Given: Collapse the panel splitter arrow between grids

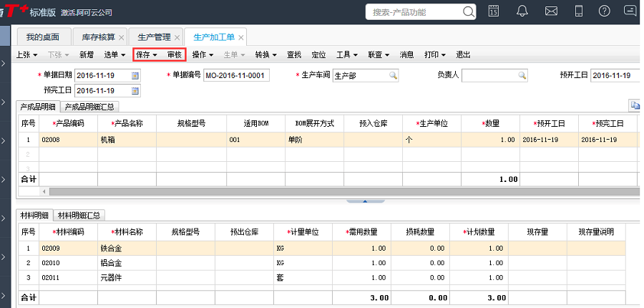Looking at the screenshot, I should coord(364,201).
